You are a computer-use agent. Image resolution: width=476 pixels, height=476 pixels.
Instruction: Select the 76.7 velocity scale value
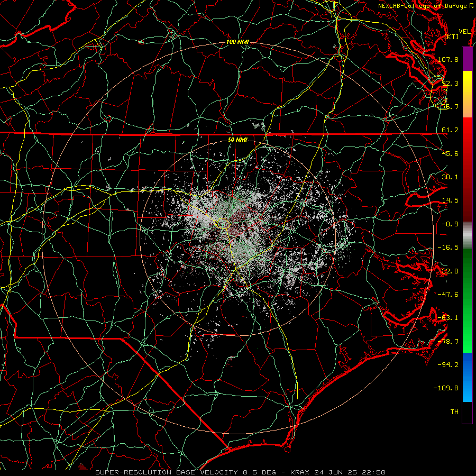pos(450,106)
